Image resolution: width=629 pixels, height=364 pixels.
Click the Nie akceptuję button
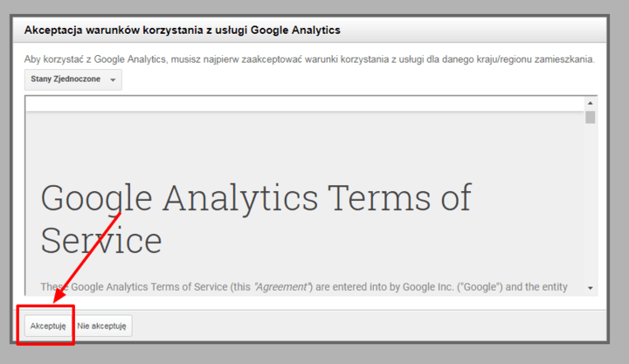(x=102, y=326)
